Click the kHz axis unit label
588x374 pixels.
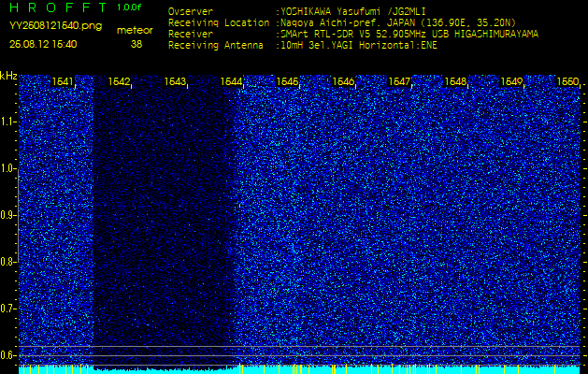tap(8, 76)
